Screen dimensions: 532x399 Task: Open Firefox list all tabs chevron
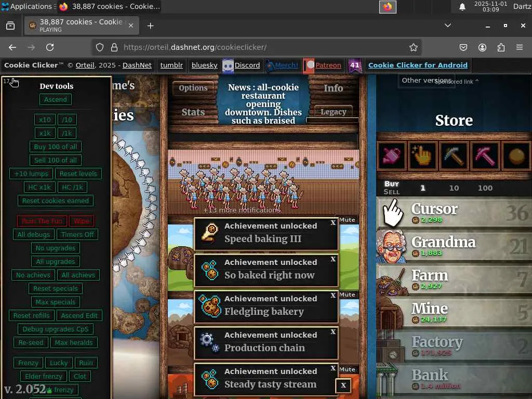coord(448,25)
